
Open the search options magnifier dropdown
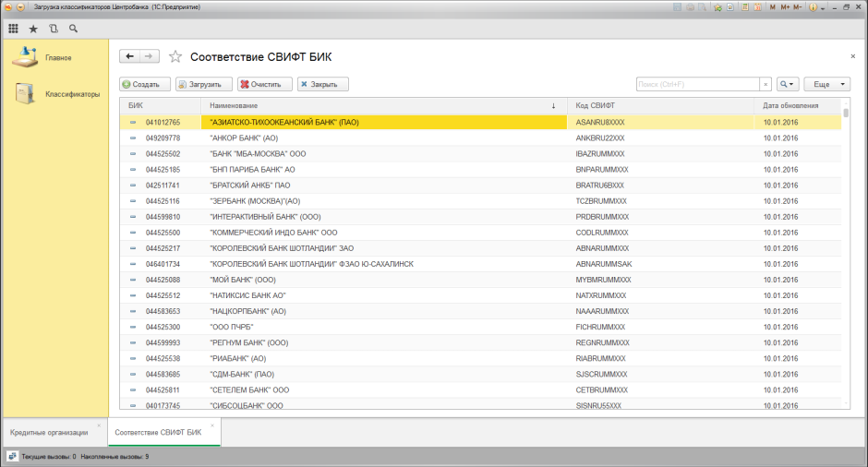(787, 84)
